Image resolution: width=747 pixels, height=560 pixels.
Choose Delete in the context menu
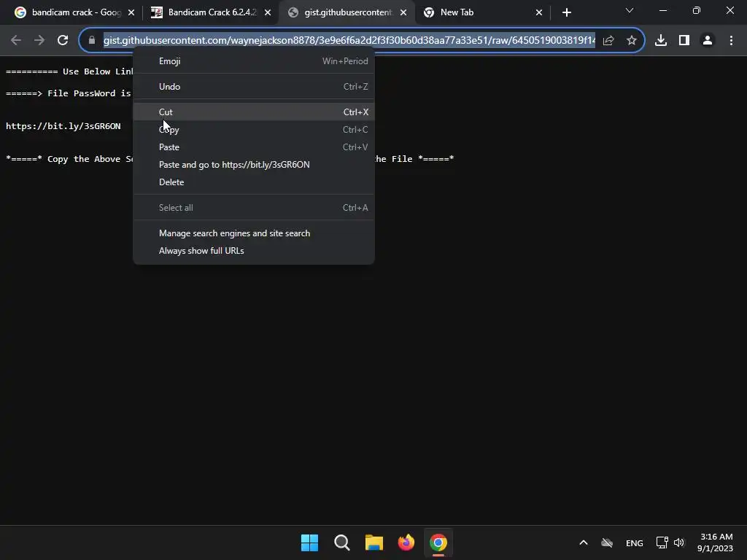pyautogui.click(x=254, y=182)
